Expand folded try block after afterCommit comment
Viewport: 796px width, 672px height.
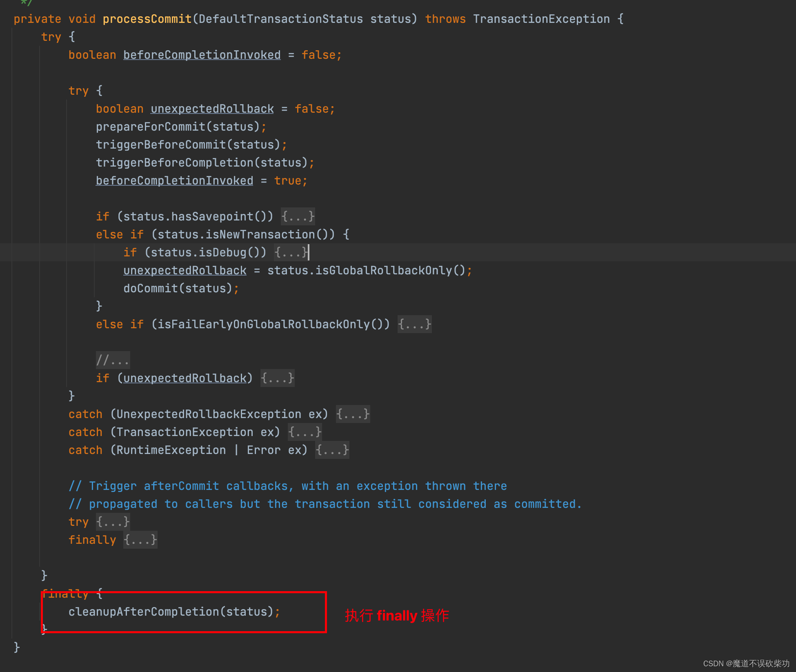tap(113, 522)
